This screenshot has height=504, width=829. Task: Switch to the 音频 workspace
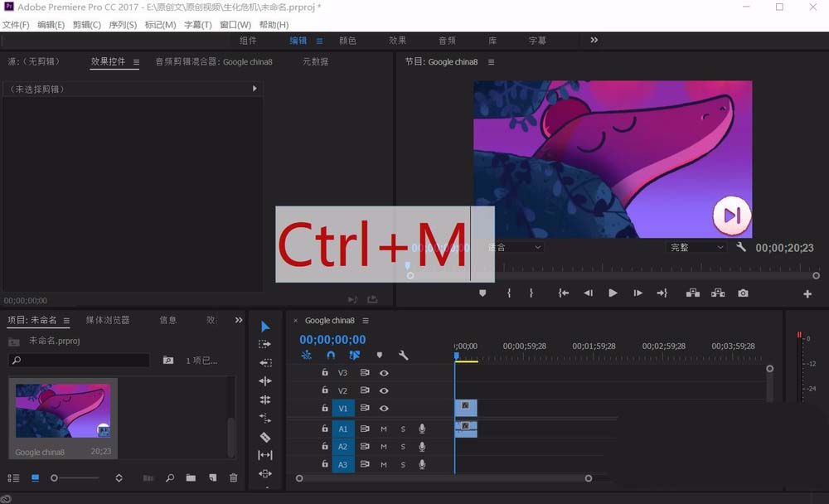coord(447,40)
